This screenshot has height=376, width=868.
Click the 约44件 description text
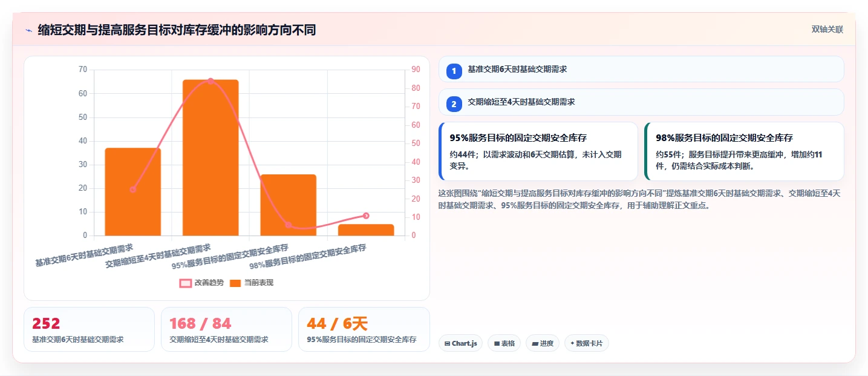click(x=535, y=160)
